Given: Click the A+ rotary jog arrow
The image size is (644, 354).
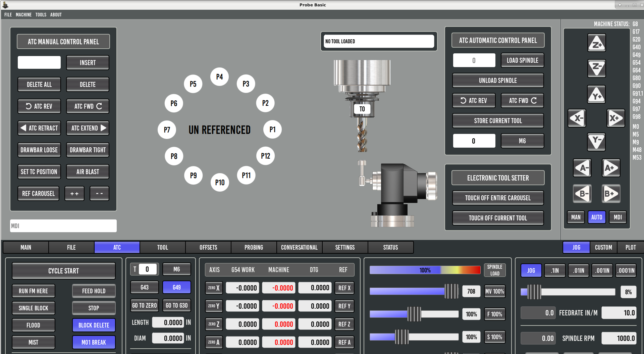Looking at the screenshot, I should pos(611,168).
